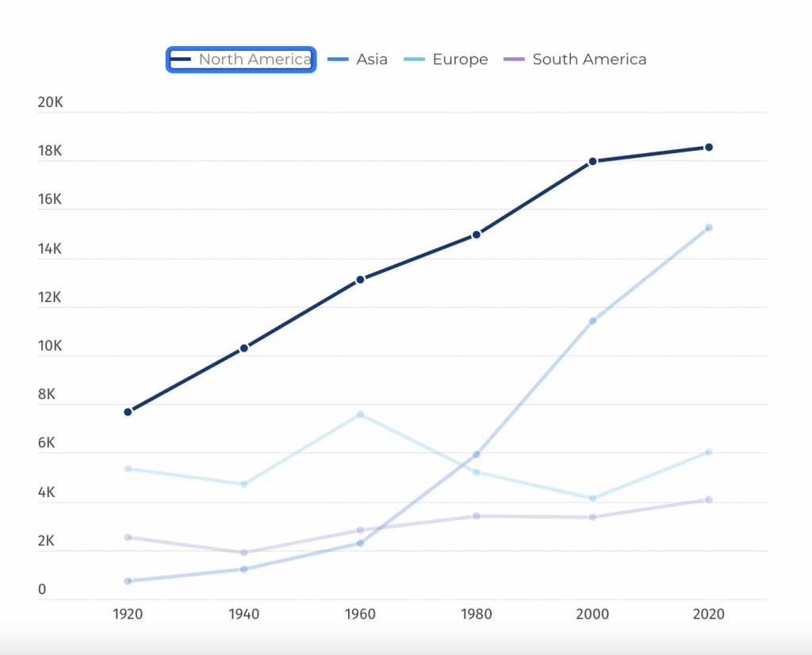The height and width of the screenshot is (655, 812).
Task: Select the North America data point at 2020
Action: (708, 147)
